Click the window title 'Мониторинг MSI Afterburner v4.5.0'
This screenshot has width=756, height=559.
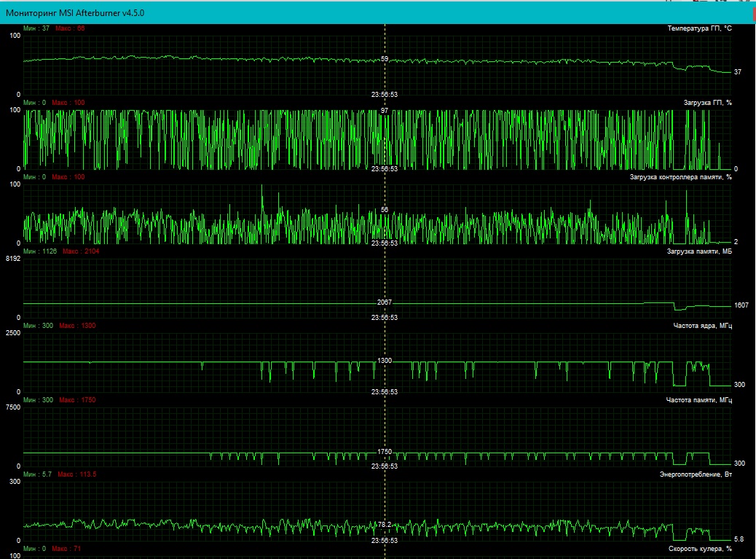(x=75, y=13)
